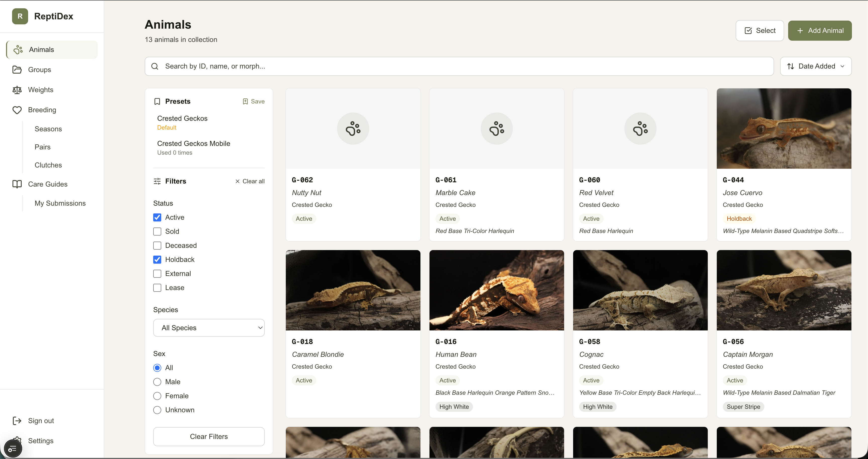Open My Submissions under Care Guides
868x459 pixels.
[60, 203]
